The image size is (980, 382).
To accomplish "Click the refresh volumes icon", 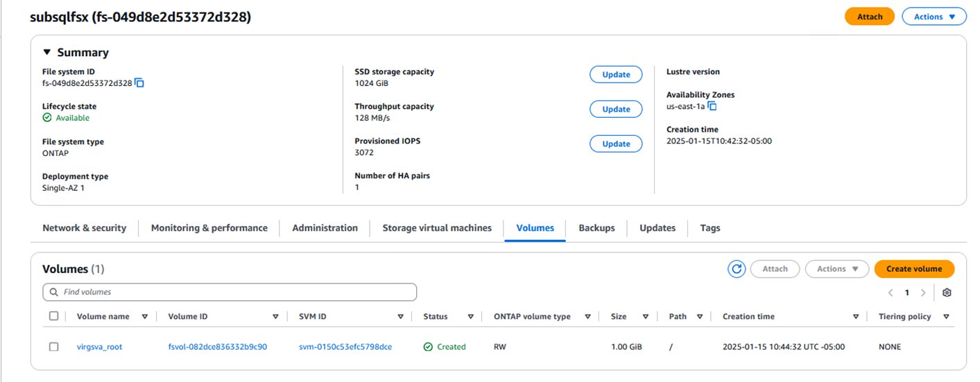I will tap(737, 269).
